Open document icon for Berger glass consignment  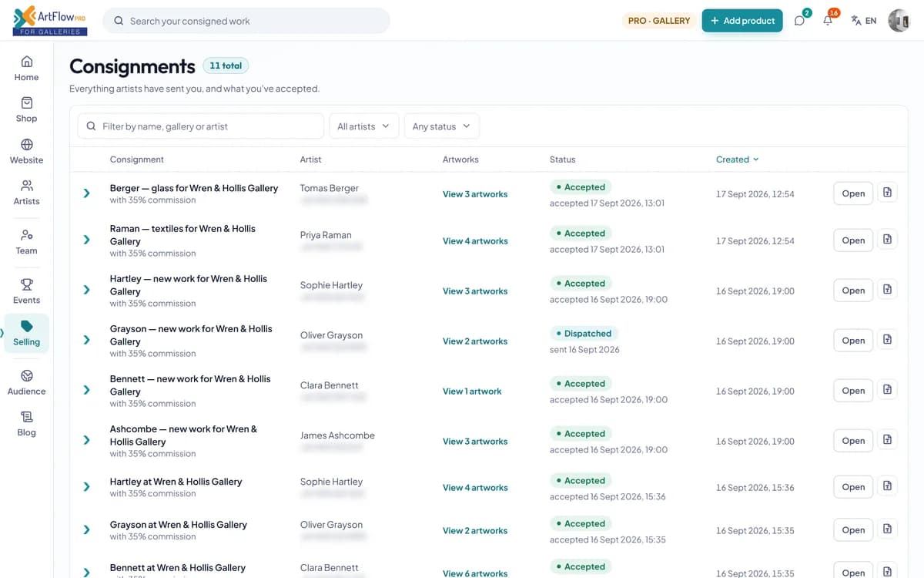pyautogui.click(x=887, y=193)
